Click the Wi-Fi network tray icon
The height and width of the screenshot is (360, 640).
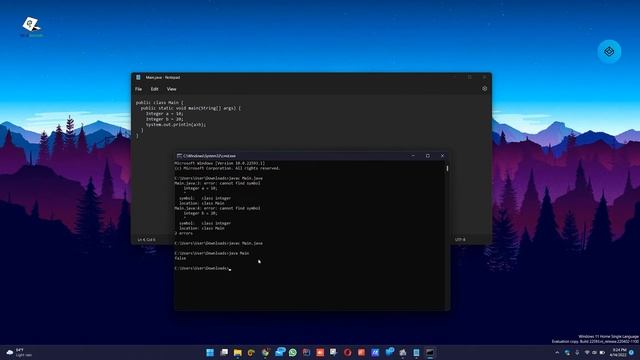[x=587, y=353]
